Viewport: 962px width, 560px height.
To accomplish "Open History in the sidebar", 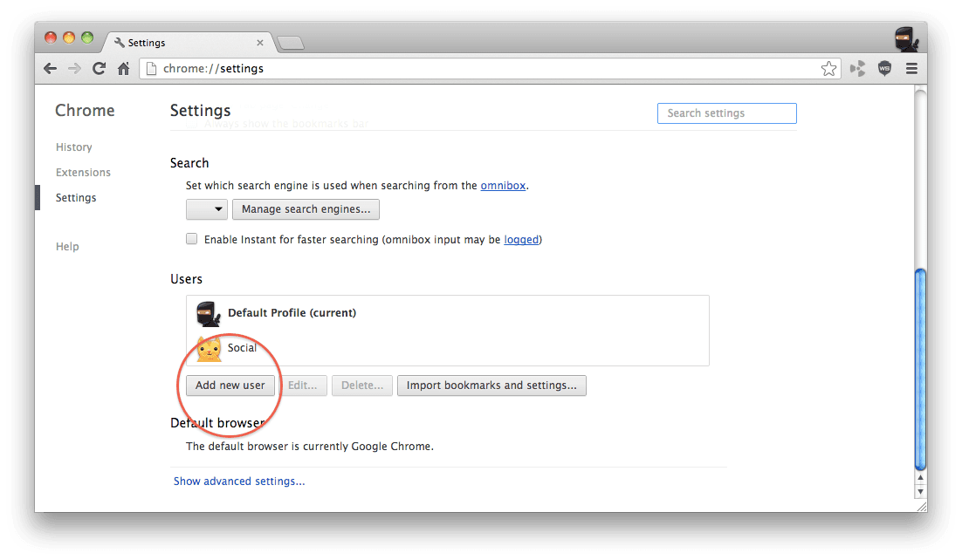I will 73,147.
